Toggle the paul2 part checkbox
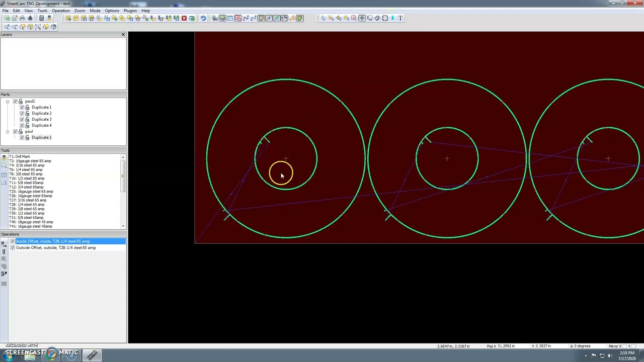 tap(15, 102)
